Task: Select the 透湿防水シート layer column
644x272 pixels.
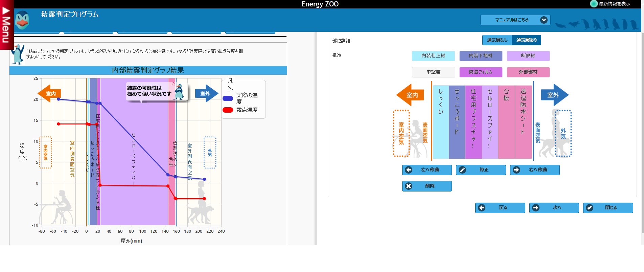Action: coord(523,122)
